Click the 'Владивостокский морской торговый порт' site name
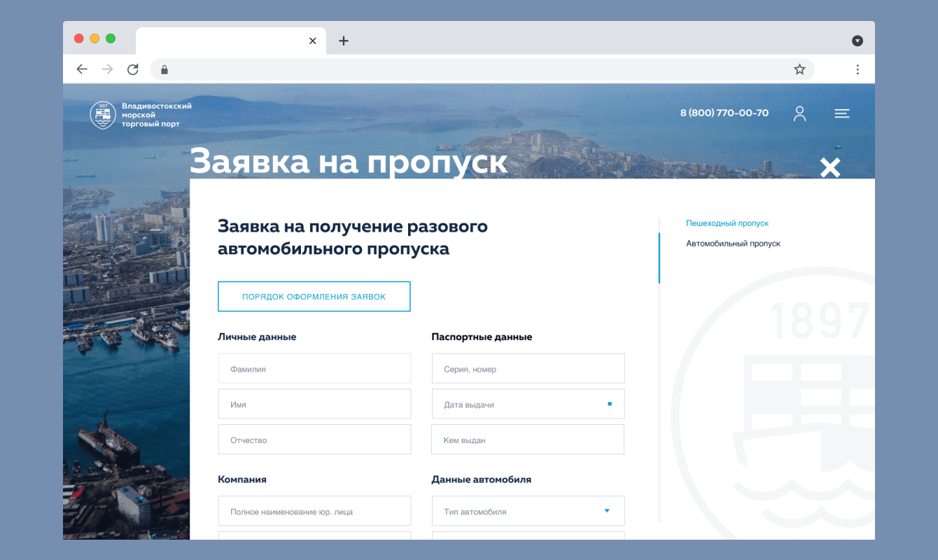938x560 pixels. [x=157, y=115]
